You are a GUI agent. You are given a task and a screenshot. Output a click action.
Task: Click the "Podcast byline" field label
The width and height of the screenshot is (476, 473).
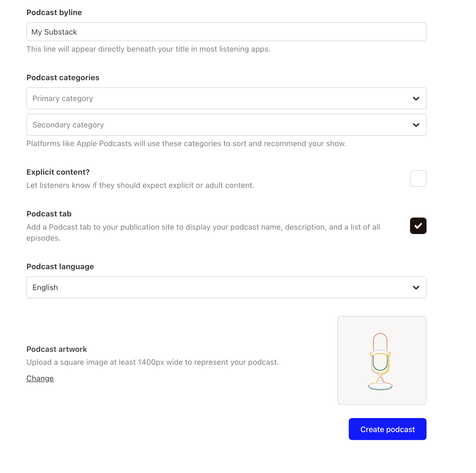click(x=54, y=12)
